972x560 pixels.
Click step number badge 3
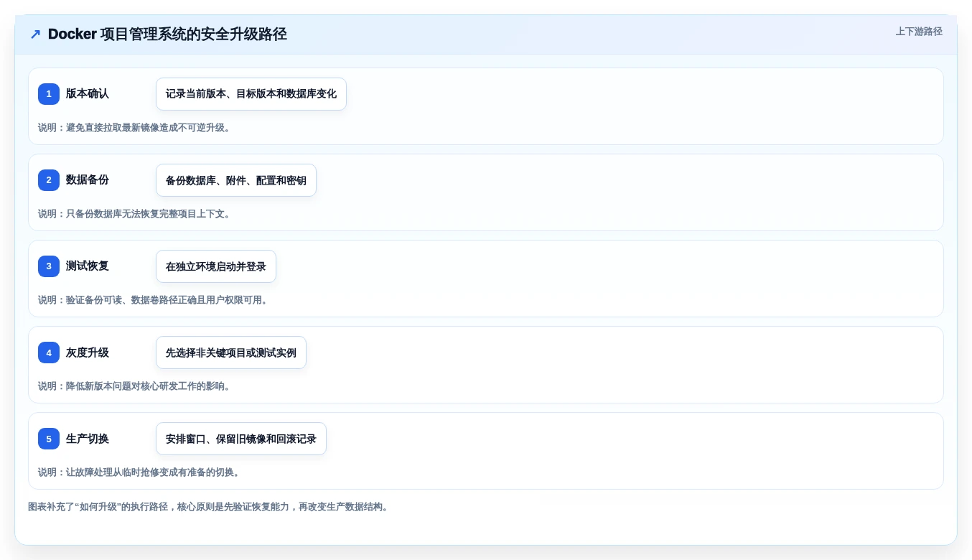pyautogui.click(x=49, y=266)
